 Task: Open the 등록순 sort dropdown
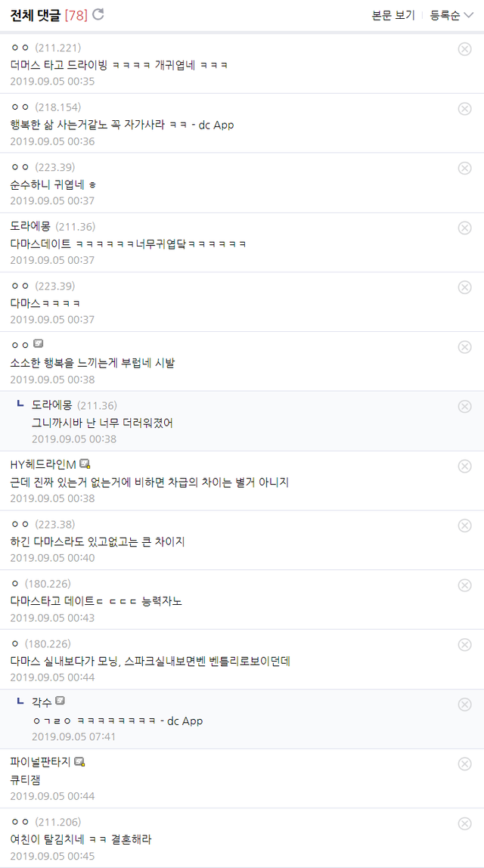pos(451,15)
